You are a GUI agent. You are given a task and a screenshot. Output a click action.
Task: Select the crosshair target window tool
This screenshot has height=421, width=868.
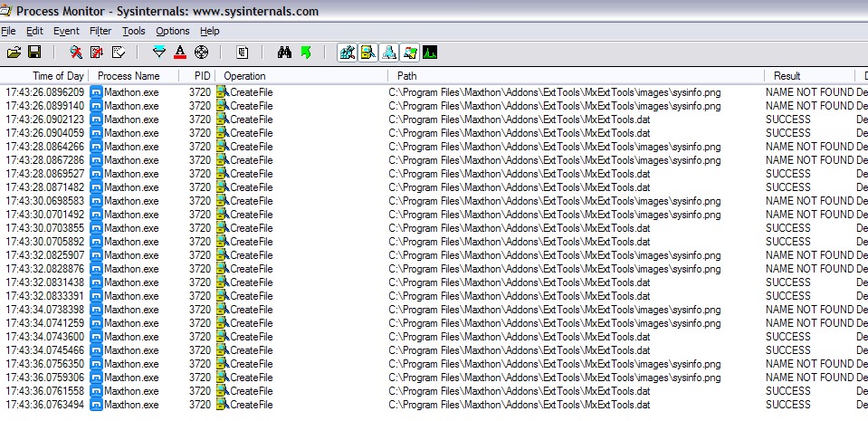[x=202, y=53]
